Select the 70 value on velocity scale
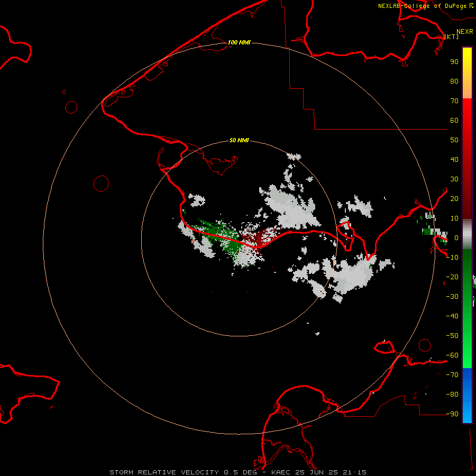476x476 pixels. pos(454,101)
